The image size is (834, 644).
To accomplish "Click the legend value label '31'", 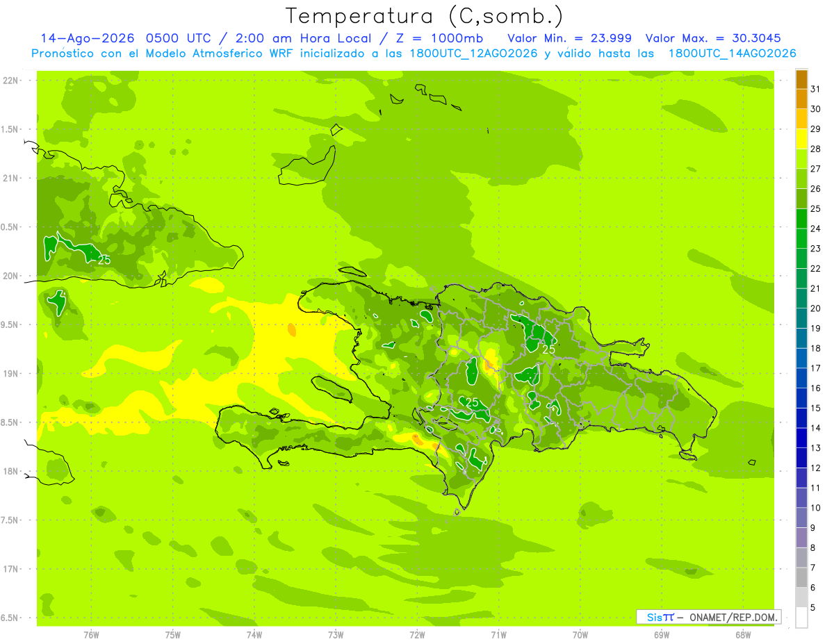I will [815, 89].
